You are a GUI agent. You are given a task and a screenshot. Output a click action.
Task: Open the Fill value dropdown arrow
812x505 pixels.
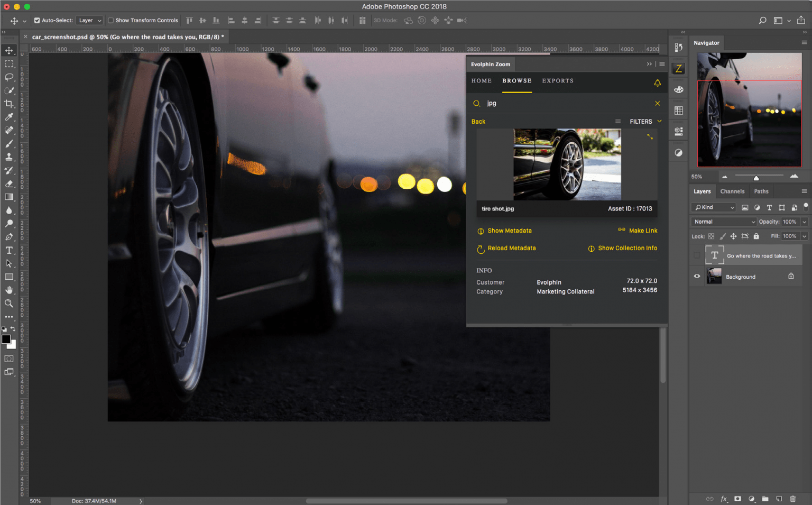point(804,236)
